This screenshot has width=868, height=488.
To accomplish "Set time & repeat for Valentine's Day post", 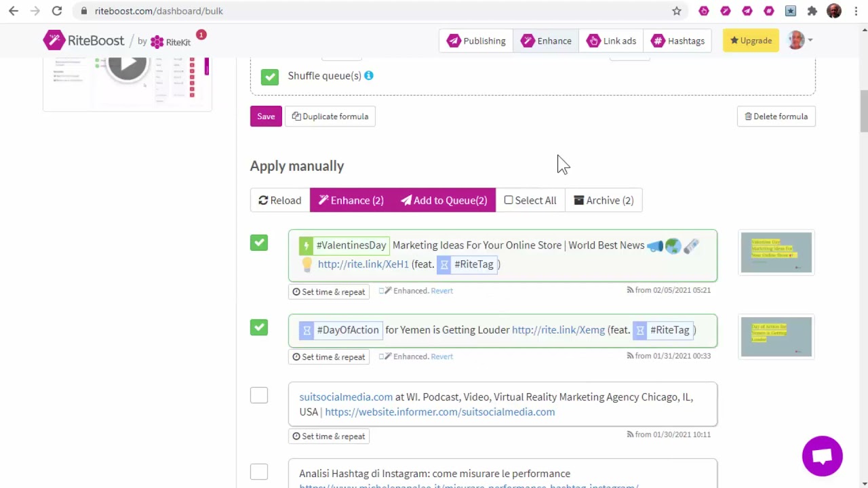I will pyautogui.click(x=329, y=291).
